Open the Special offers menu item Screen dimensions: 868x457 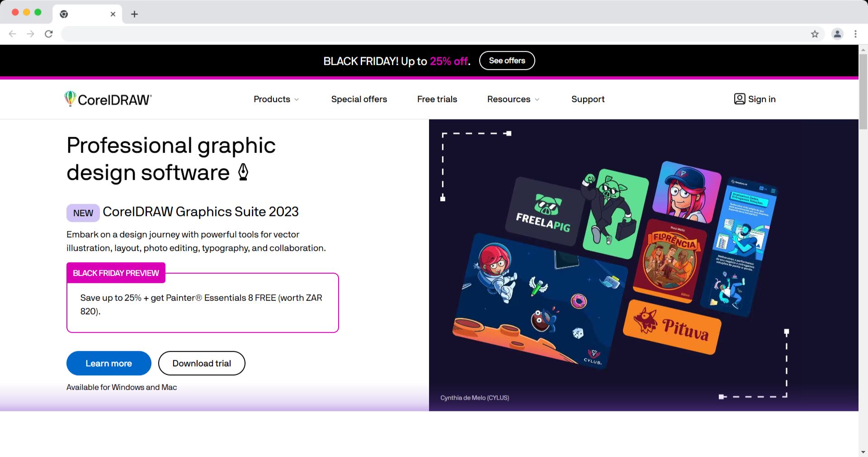coord(359,99)
